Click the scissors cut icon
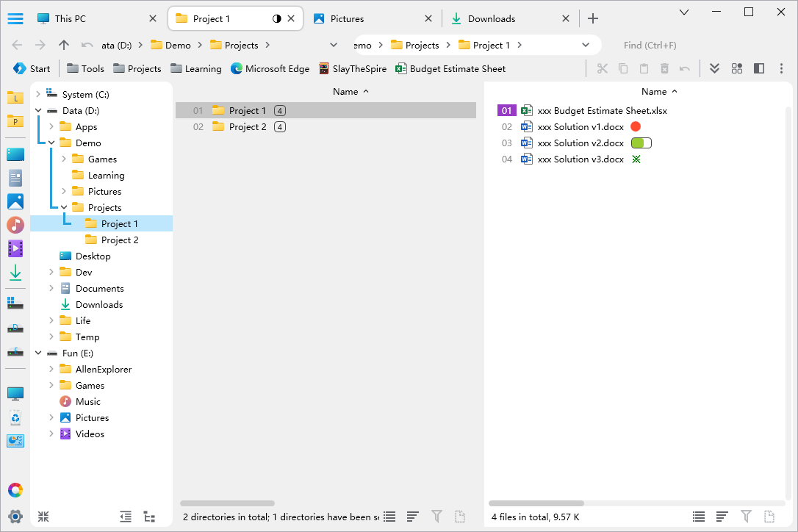The width and height of the screenshot is (798, 532). pyautogui.click(x=603, y=68)
